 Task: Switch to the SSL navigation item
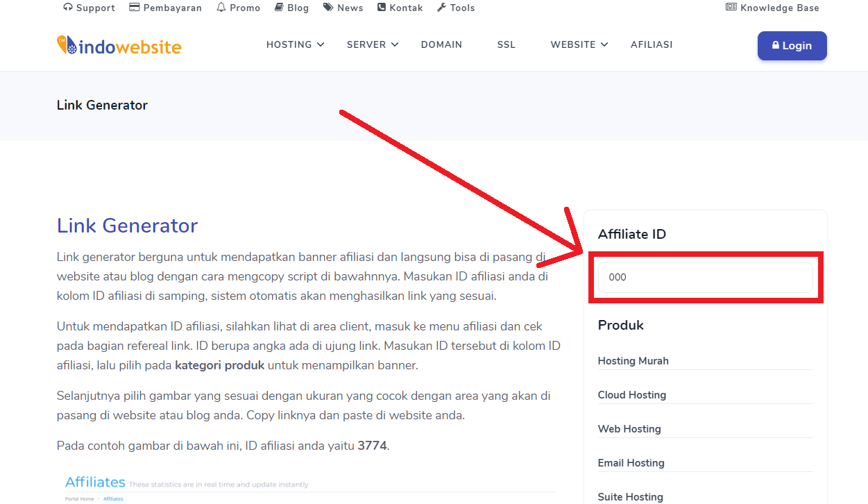(506, 44)
